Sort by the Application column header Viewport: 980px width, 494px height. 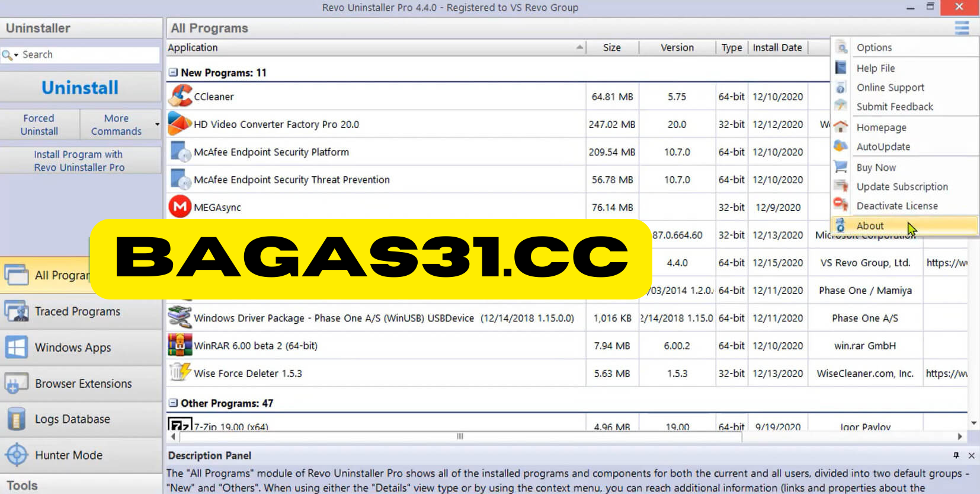pos(376,47)
